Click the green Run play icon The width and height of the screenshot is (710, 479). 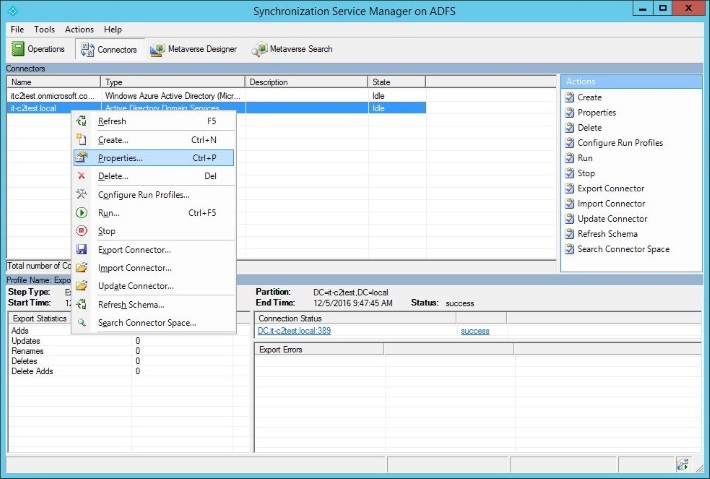coord(82,212)
